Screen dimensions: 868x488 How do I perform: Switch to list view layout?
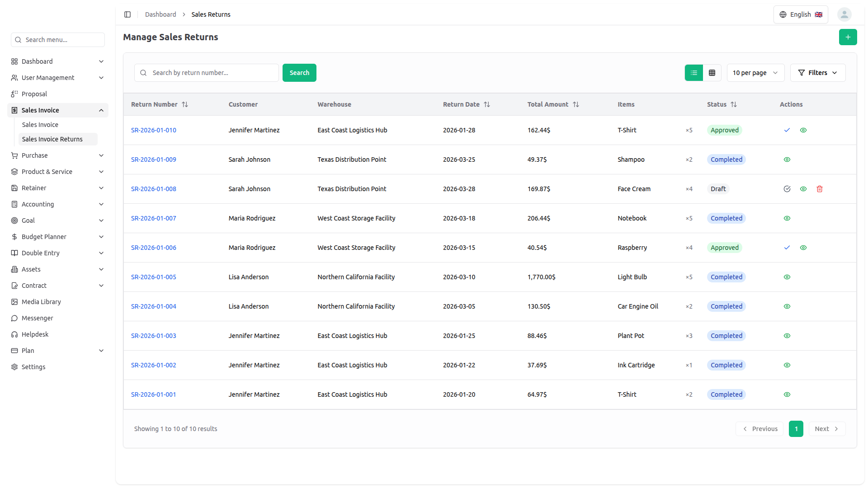click(x=693, y=73)
